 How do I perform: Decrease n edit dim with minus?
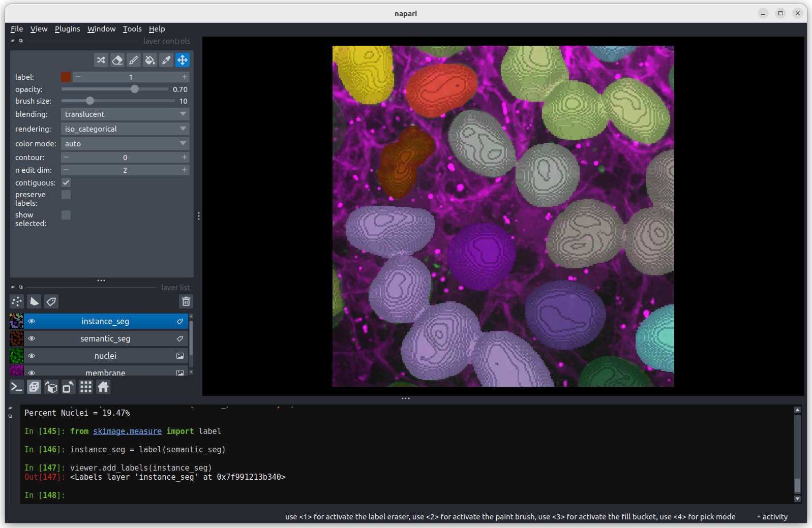point(66,170)
